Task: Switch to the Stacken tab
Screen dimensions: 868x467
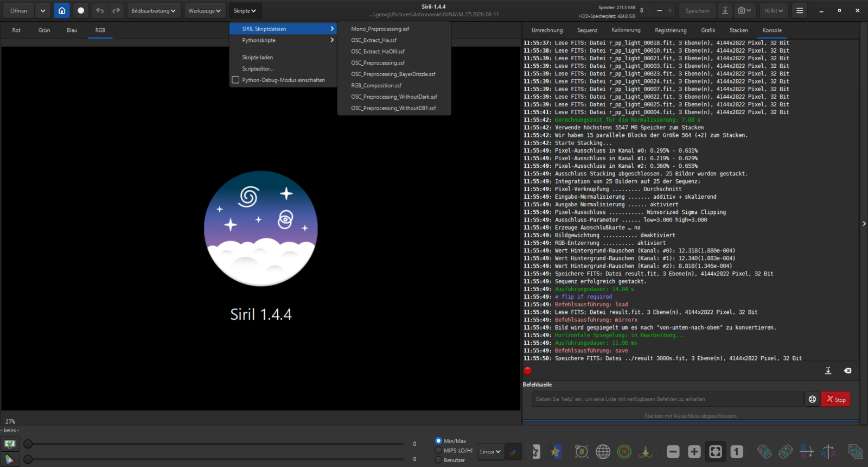Action: click(738, 30)
